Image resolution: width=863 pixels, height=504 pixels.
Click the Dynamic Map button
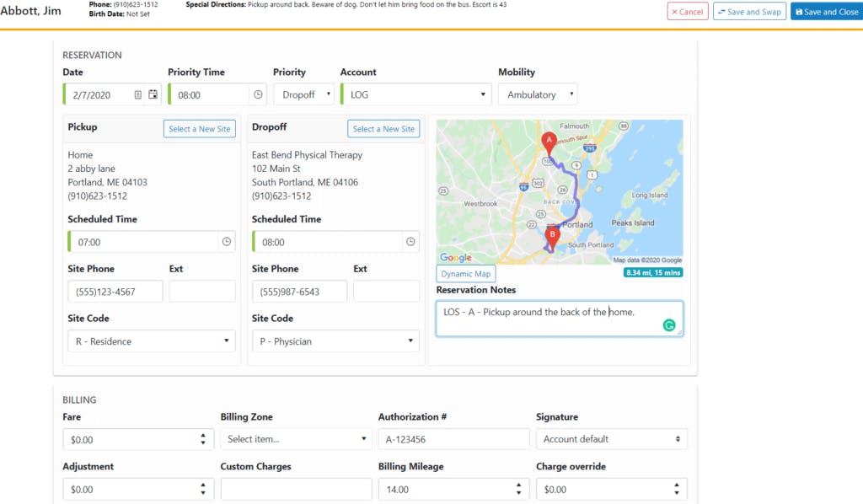[465, 274]
